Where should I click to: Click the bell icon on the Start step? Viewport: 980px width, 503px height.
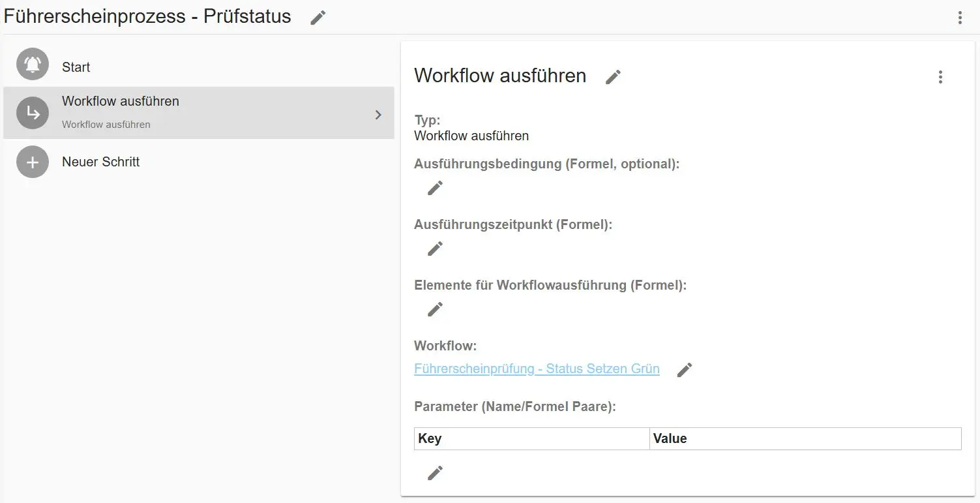coord(32,64)
